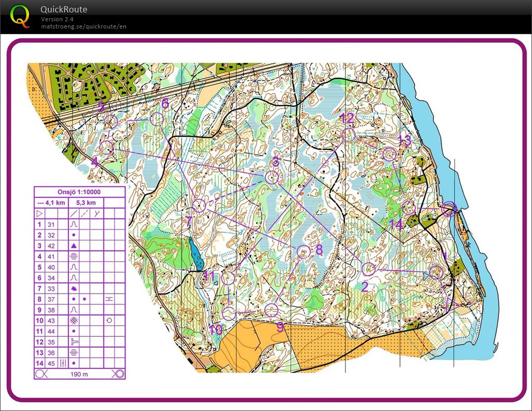The image size is (532, 411).
Task: Click the filled triangle symbol in row 3
Action: tap(74, 246)
